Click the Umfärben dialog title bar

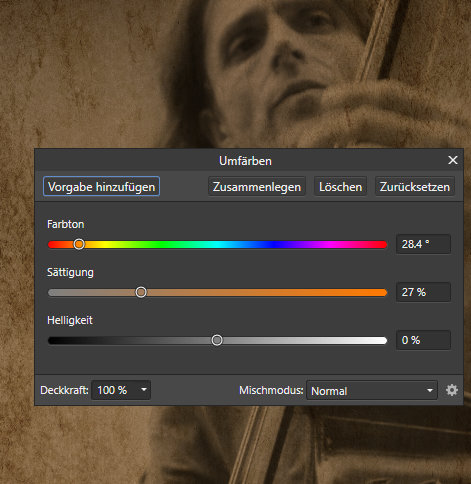pyautogui.click(x=245, y=161)
